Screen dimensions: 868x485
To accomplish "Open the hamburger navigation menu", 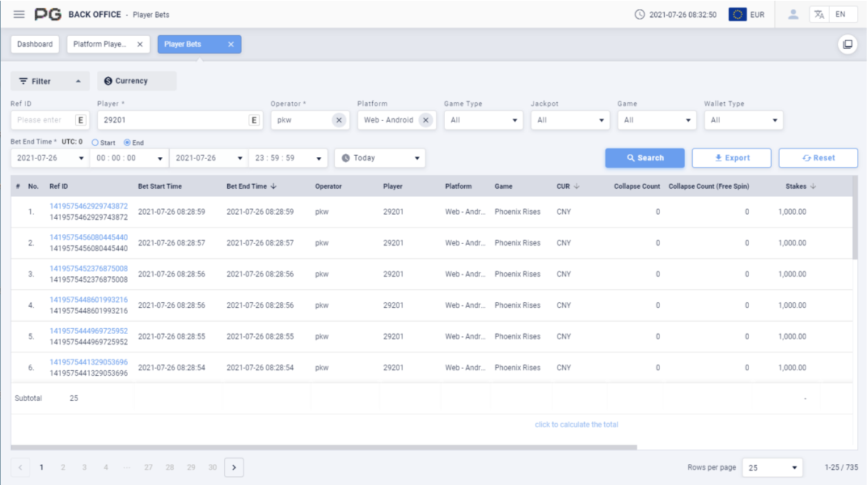I will [19, 15].
